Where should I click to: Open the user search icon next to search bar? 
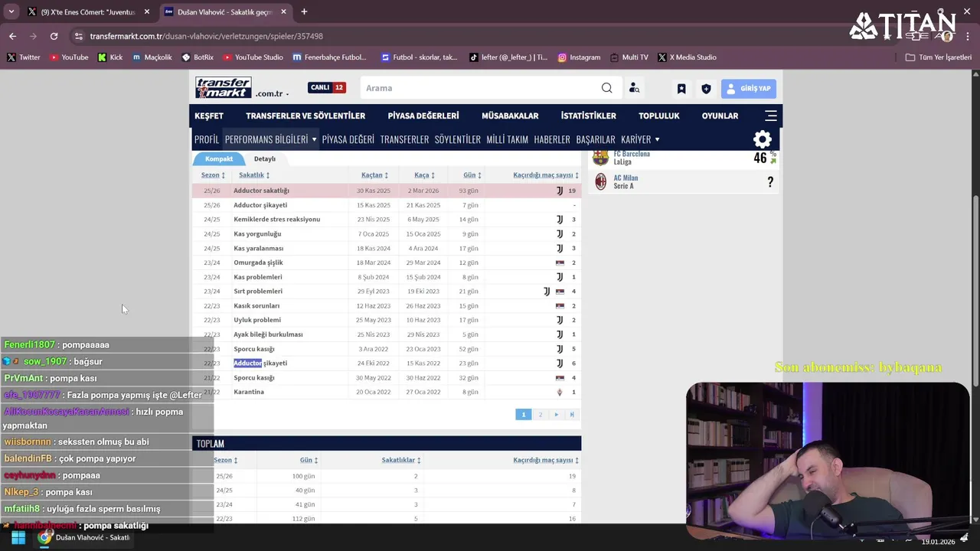click(x=634, y=88)
